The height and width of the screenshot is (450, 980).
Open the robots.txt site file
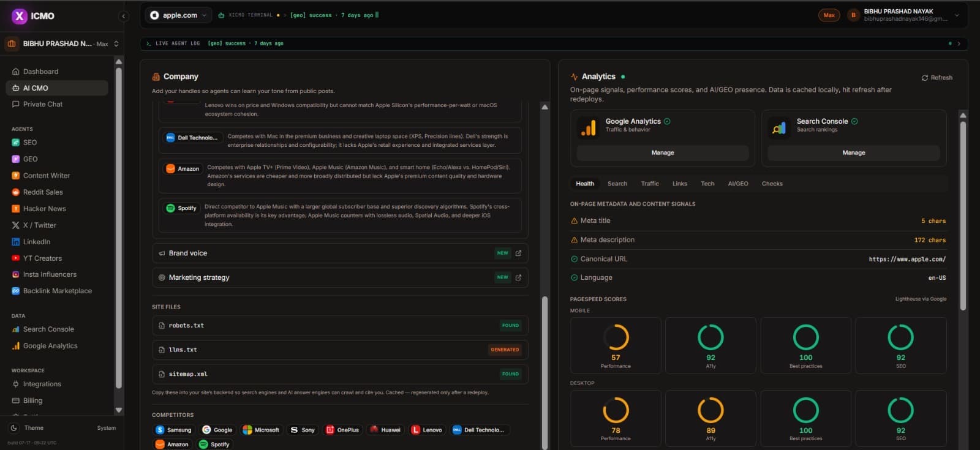click(x=340, y=326)
